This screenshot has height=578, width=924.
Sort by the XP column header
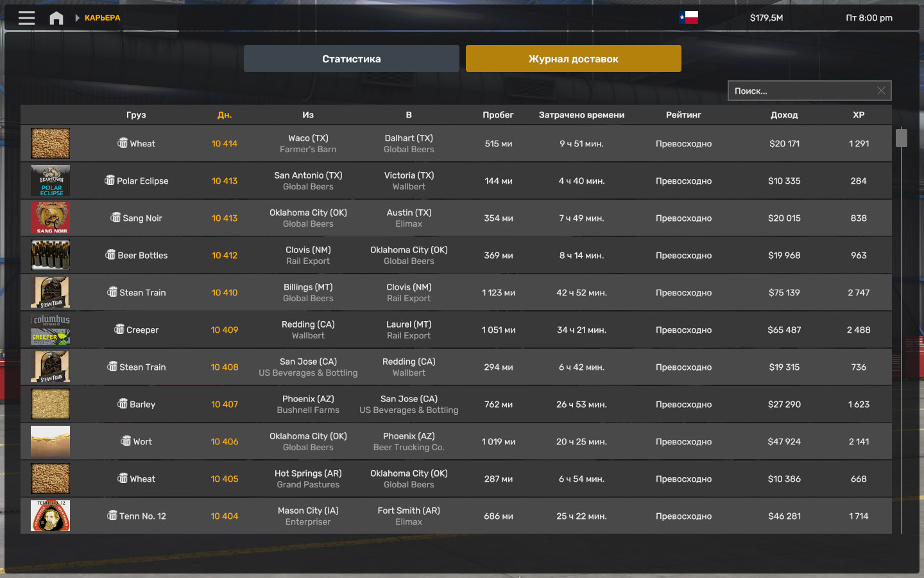(859, 115)
